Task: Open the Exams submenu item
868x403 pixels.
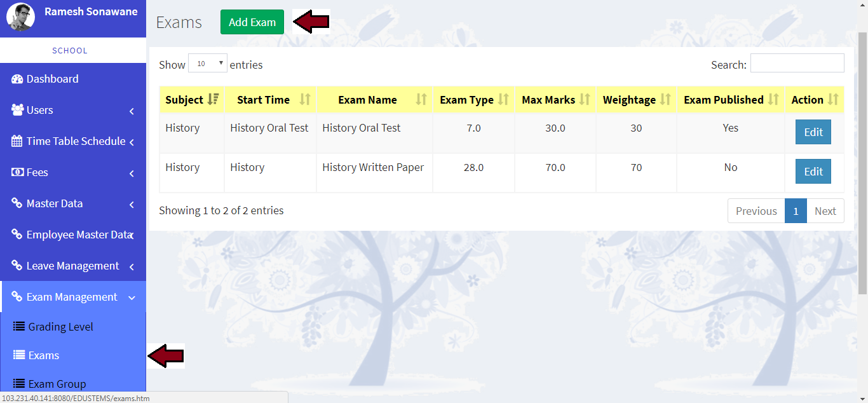Action: tap(44, 355)
